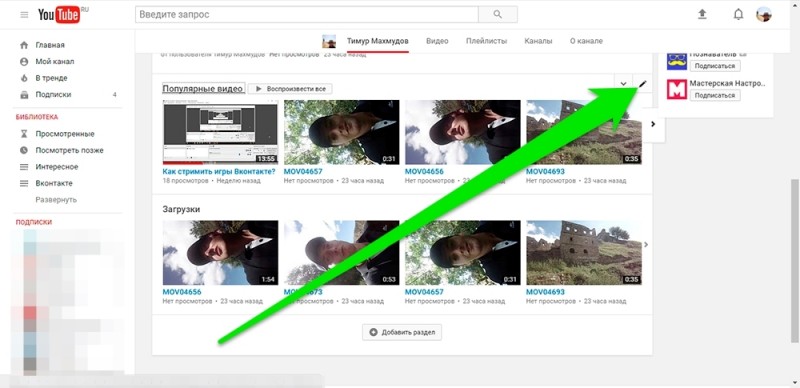Expand the section chevron next to pencil
Screen dimensions: 800x388
[x=623, y=84]
